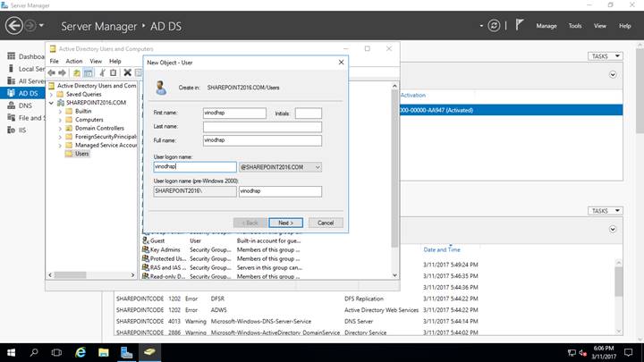The width and height of the screenshot is (644, 362).
Task: Click the Last name field
Action: click(x=262, y=127)
